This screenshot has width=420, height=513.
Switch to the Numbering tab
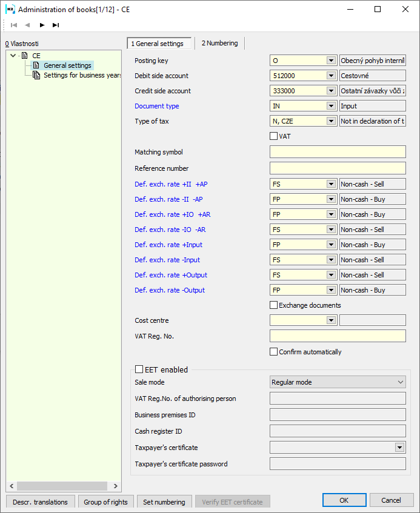tap(221, 44)
